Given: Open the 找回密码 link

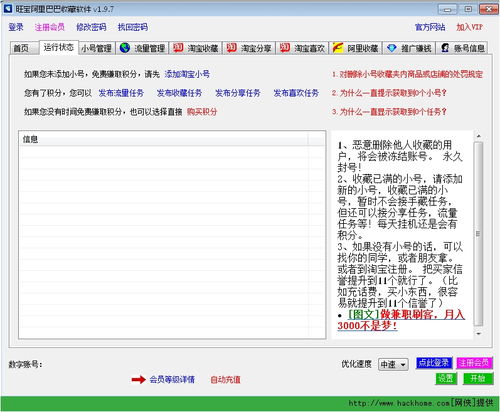Looking at the screenshot, I should 133,27.
